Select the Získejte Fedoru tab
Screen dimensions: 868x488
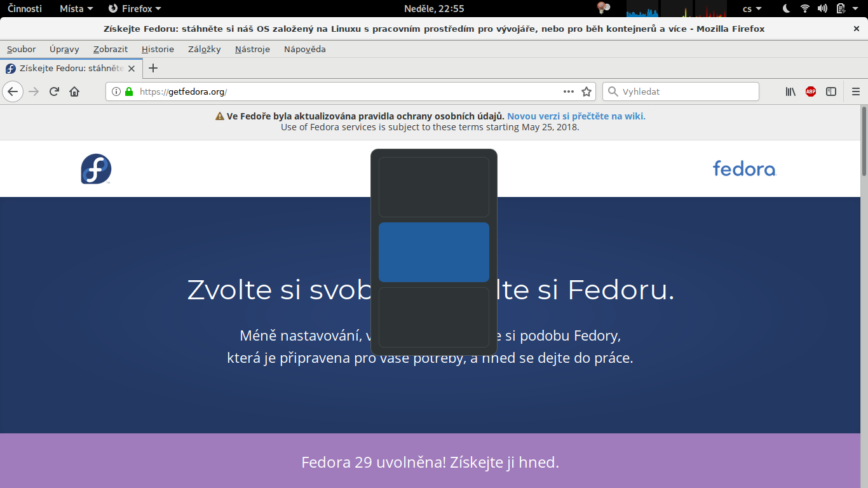pyautogui.click(x=71, y=69)
